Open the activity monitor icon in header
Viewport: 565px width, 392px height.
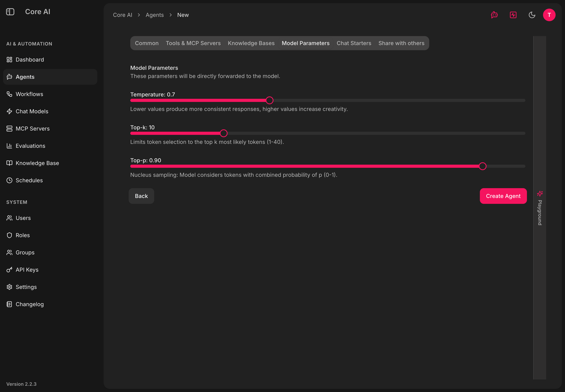click(513, 15)
